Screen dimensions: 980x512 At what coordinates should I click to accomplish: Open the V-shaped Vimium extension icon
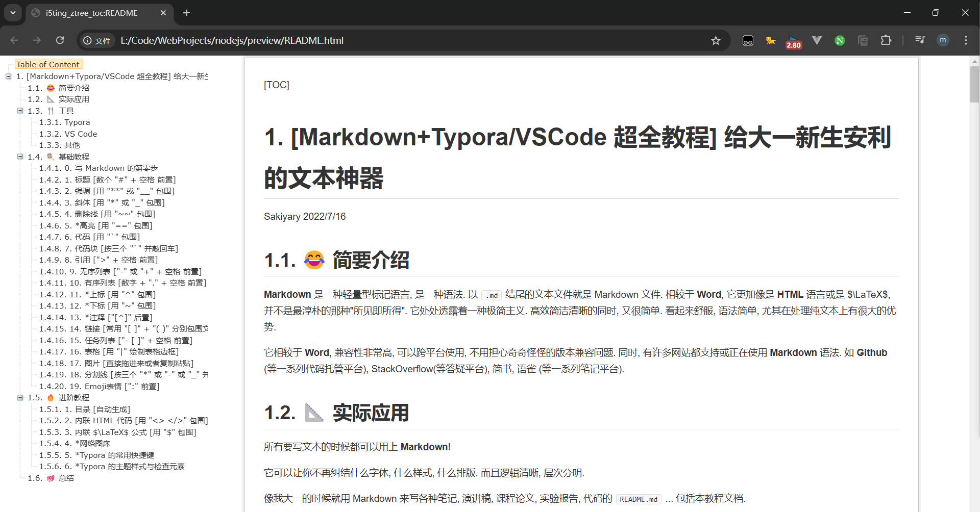pos(817,40)
